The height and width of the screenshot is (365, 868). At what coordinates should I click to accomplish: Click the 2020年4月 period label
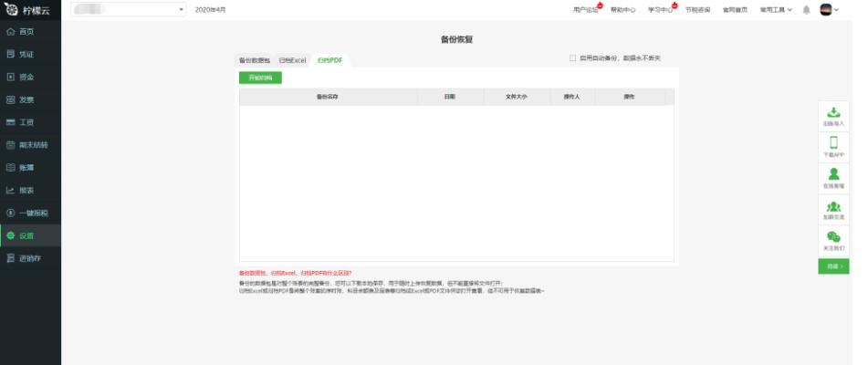(210, 10)
